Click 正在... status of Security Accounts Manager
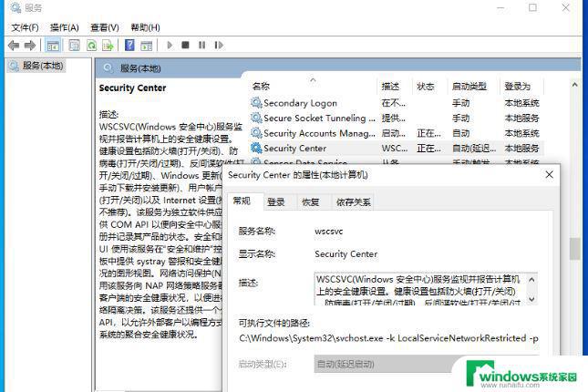This screenshot has width=588, height=392. (x=428, y=133)
